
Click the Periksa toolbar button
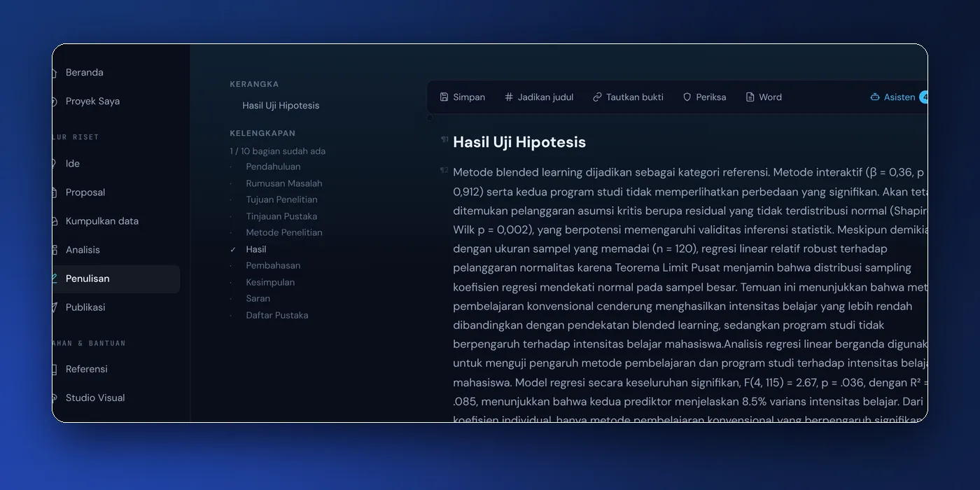click(704, 97)
